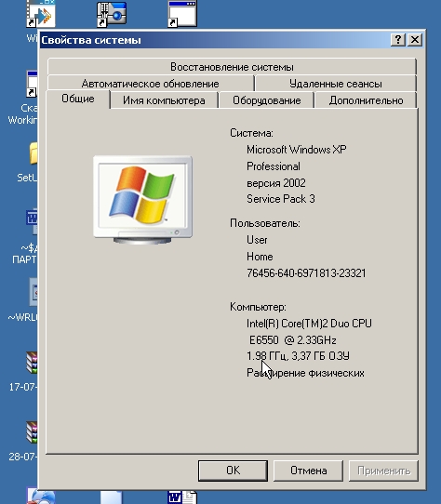
Task: Click the Отмена button
Action: pos(308,471)
